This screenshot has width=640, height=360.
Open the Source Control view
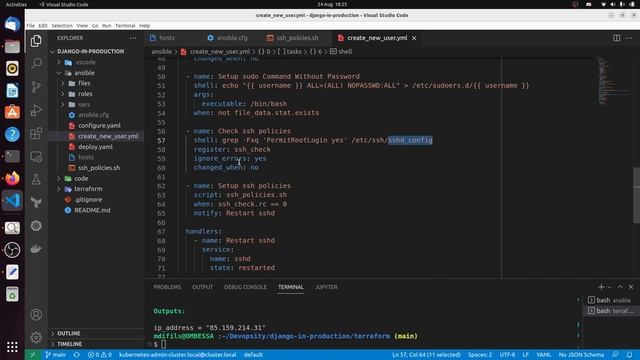(x=36, y=87)
